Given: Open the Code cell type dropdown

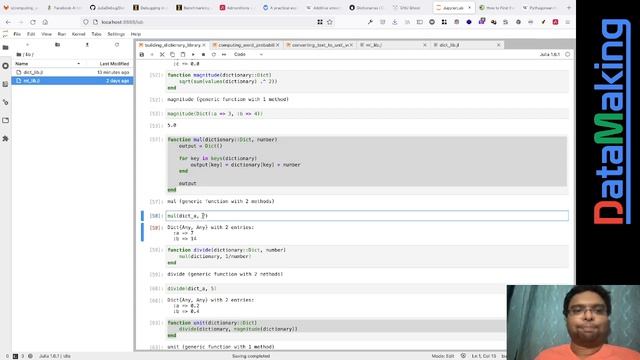Looking at the screenshot, I should (248, 54).
